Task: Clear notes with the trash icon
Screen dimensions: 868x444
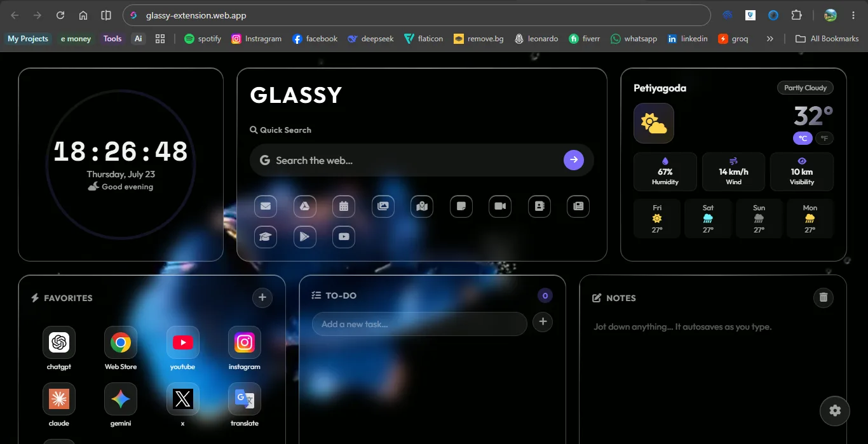Action: point(824,297)
